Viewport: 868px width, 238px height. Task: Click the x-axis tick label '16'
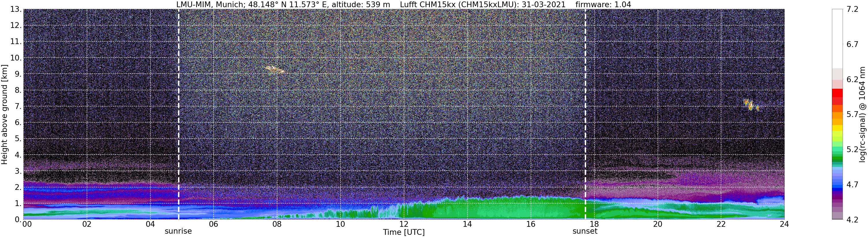coord(531,224)
